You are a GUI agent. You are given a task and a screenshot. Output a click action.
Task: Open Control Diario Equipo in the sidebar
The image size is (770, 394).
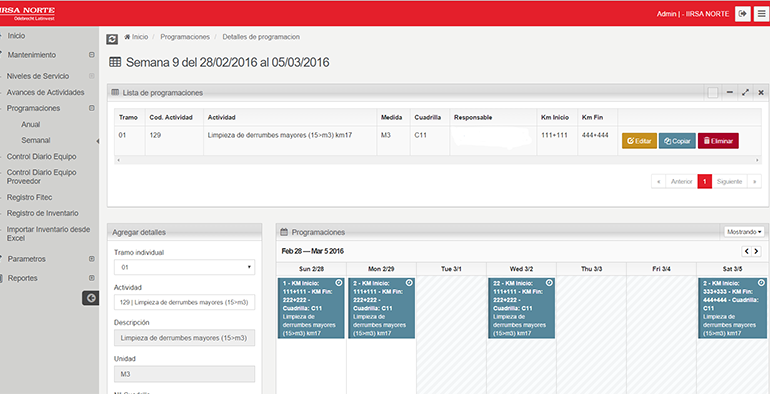click(x=41, y=157)
